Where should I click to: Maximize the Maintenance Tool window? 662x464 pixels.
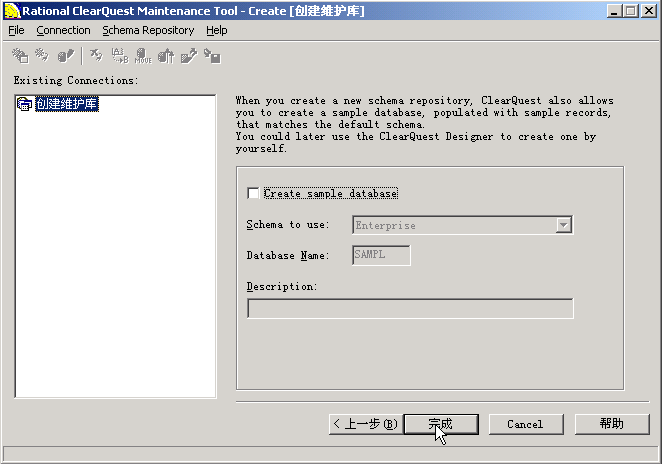click(631, 11)
